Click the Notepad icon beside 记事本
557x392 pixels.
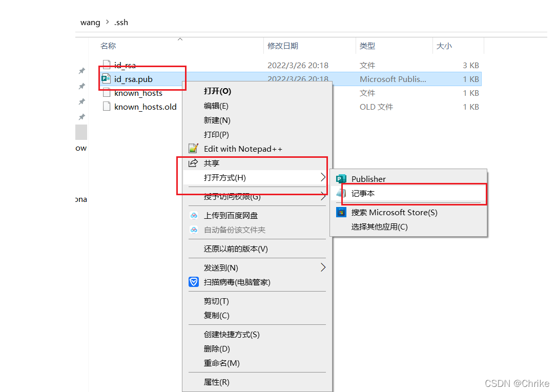(341, 193)
